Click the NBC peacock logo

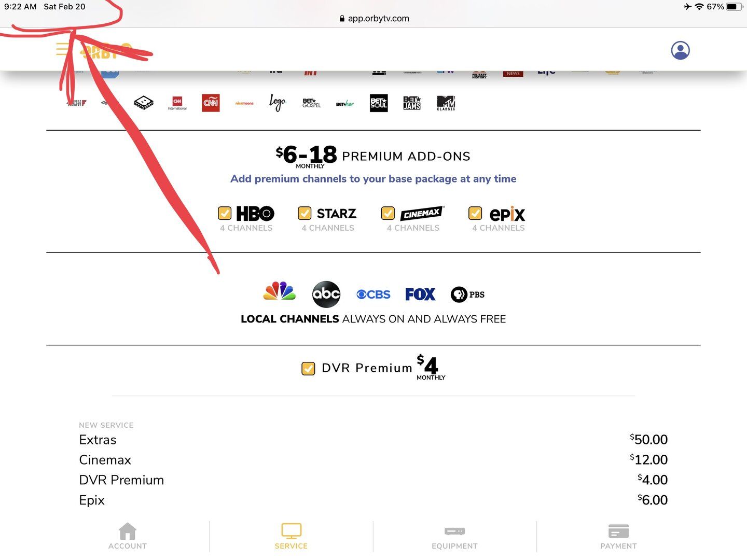tap(280, 291)
